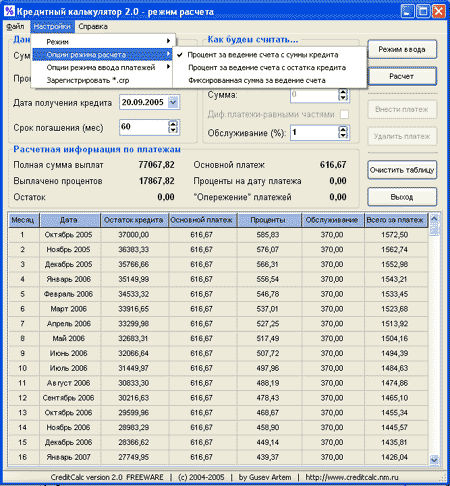Expand the Режим submenu
The width and height of the screenshot is (450, 486).
pyautogui.click(x=102, y=42)
